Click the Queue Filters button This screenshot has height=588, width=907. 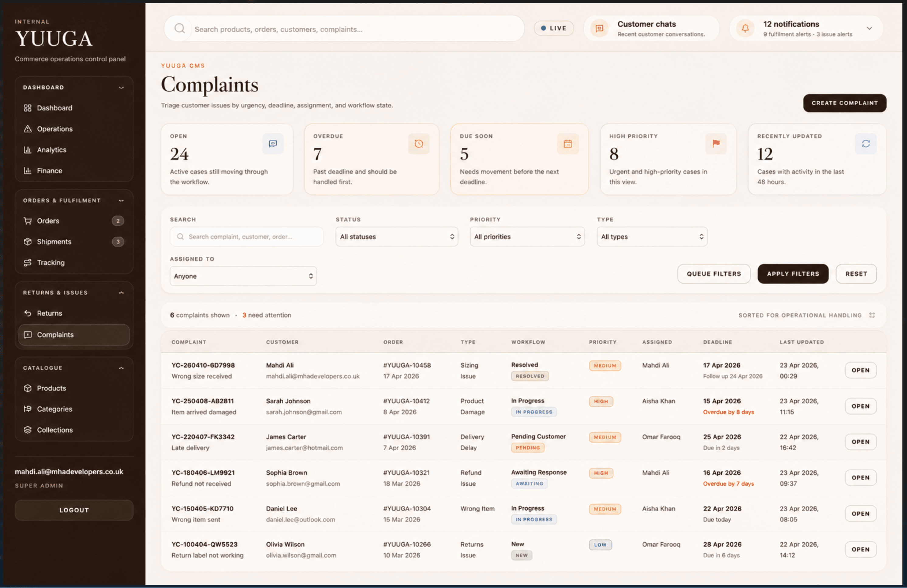pos(714,274)
